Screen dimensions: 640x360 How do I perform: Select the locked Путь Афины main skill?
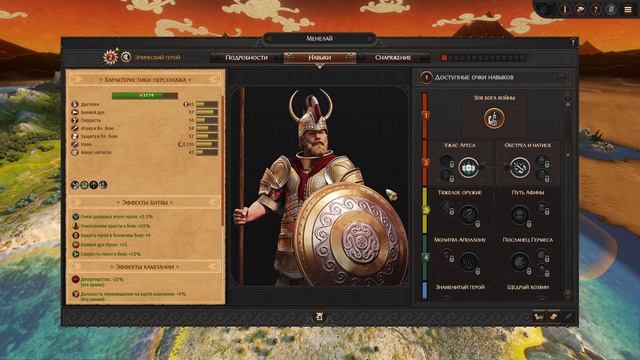(x=520, y=215)
